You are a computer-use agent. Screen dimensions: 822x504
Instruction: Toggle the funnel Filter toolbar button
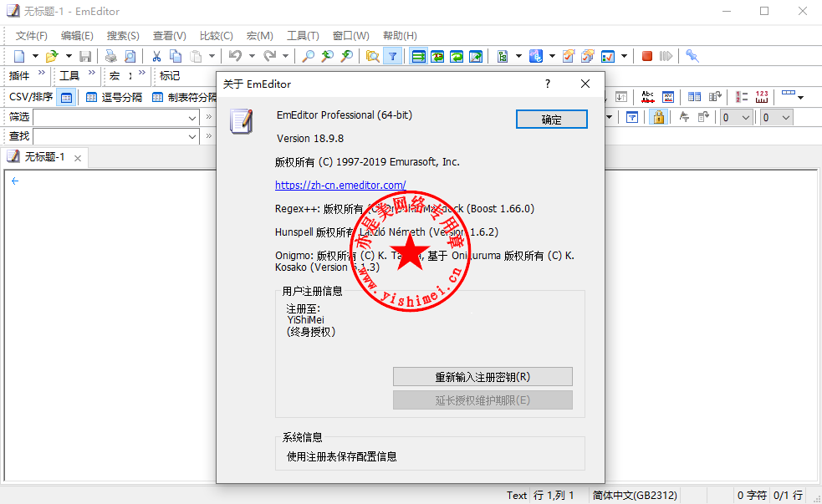point(393,56)
